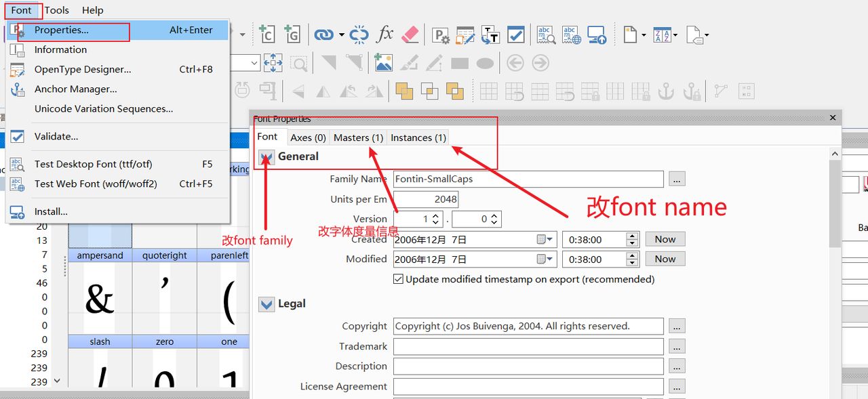Increase the major Version number stepper
This screenshot has height=399, width=868.
436,215
